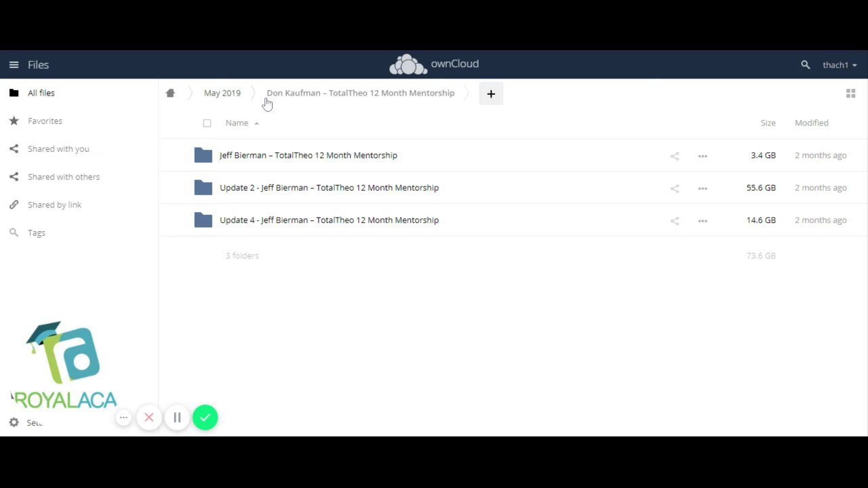Finish recording with green checkmark
Viewport: 868px width, 488px height.
(x=205, y=418)
